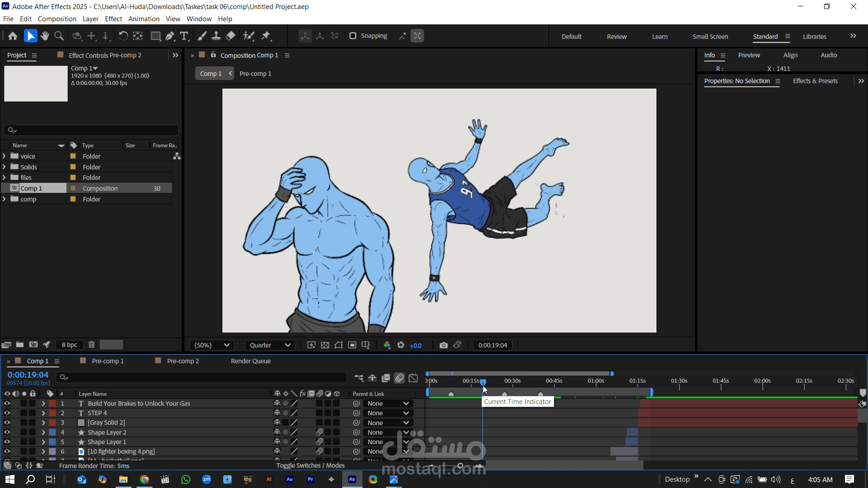Switch to the Pre-comp 2 timeline tab

point(183,361)
